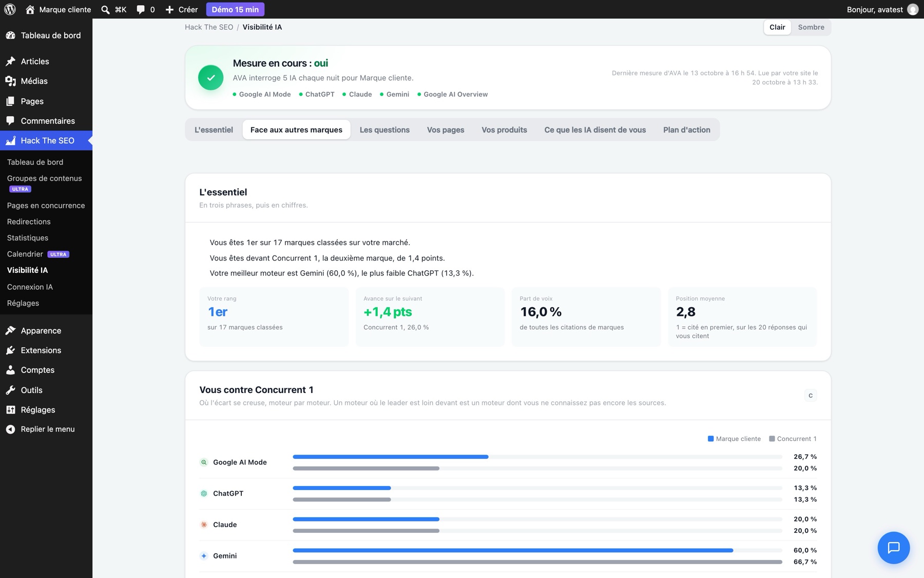Switch theme to Clair

[x=777, y=27]
